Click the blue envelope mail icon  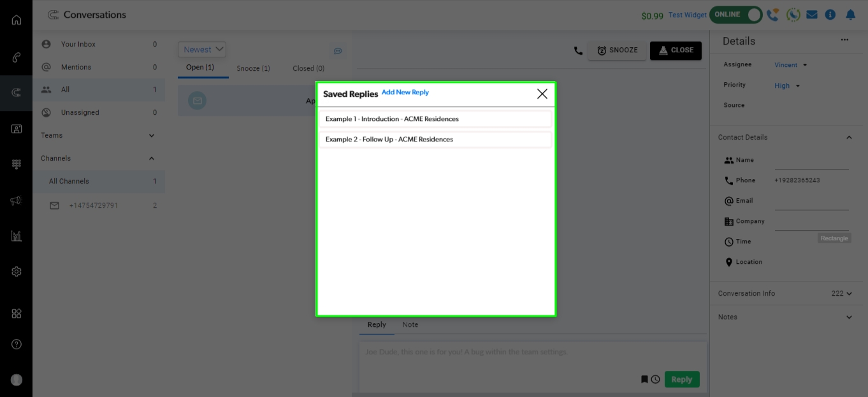811,15
